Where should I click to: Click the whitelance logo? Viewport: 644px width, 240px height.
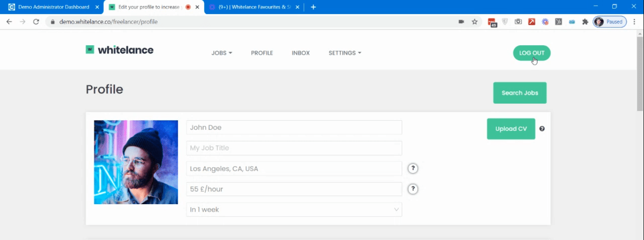point(119,50)
